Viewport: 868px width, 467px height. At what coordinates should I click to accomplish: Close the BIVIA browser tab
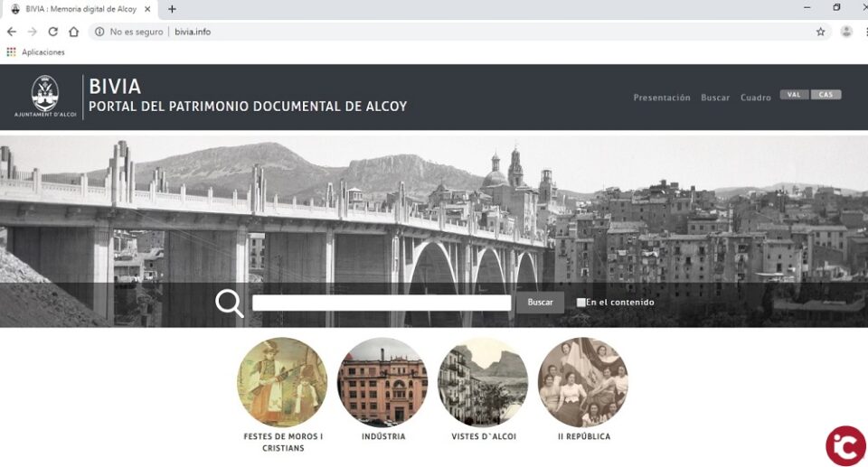point(147,9)
